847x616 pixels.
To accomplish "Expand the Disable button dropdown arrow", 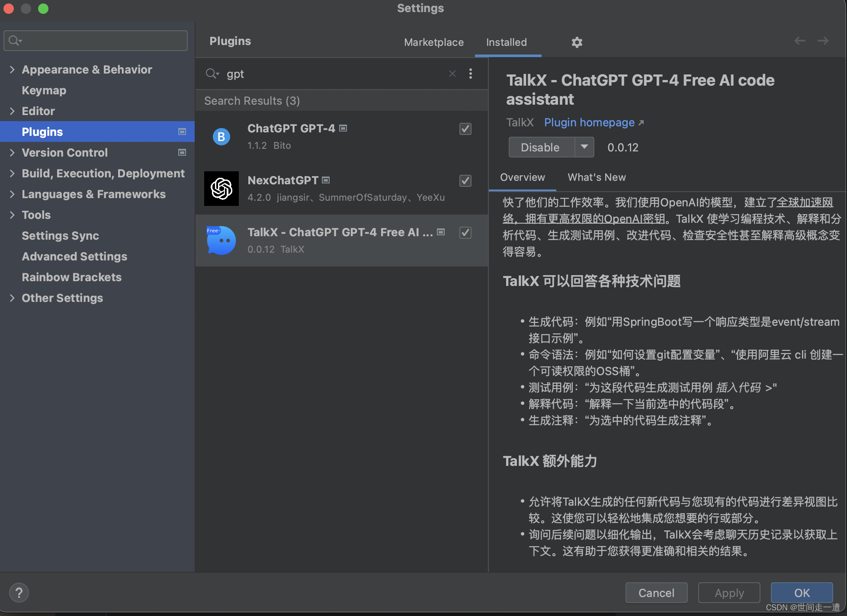I will [x=583, y=146].
